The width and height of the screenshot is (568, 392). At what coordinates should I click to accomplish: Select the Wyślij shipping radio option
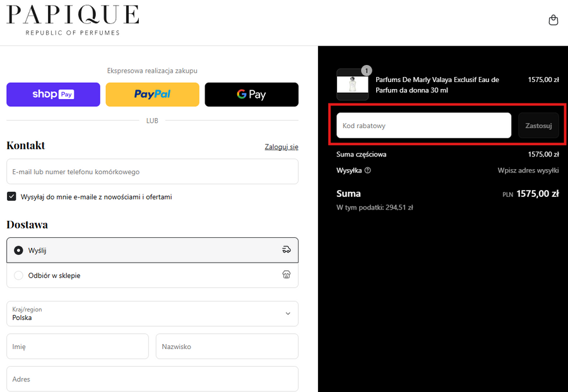18,251
